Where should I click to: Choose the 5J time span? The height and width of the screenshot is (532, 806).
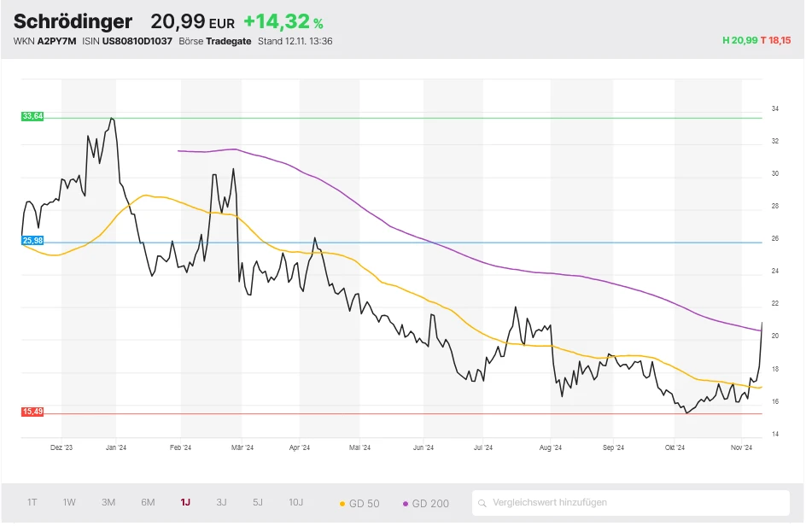pos(258,502)
